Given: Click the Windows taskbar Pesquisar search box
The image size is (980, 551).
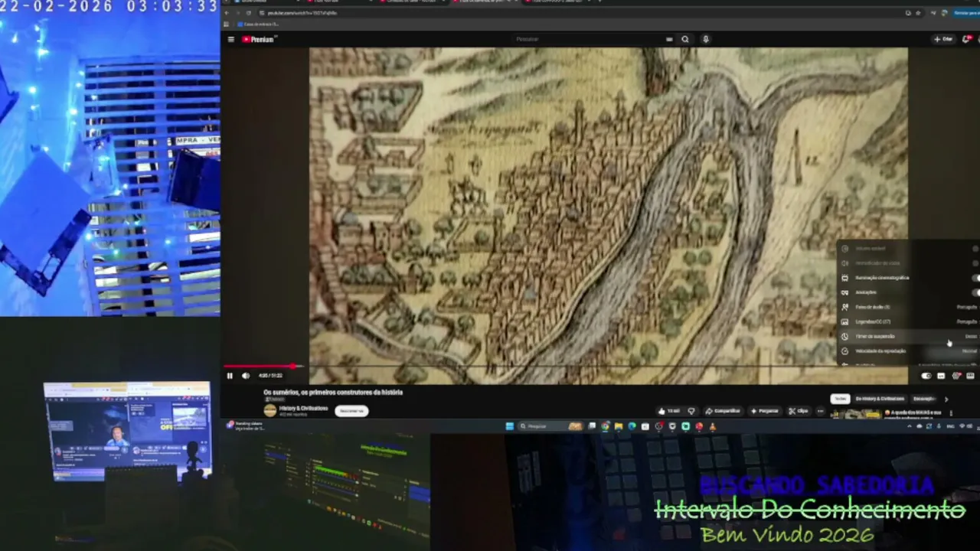Looking at the screenshot, I should click(x=550, y=426).
